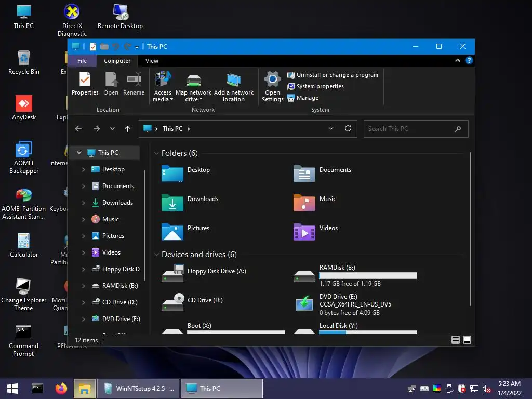Click the RAMDisk (B:) capacity bar
Image resolution: width=532 pixels, height=399 pixels.
368,276
